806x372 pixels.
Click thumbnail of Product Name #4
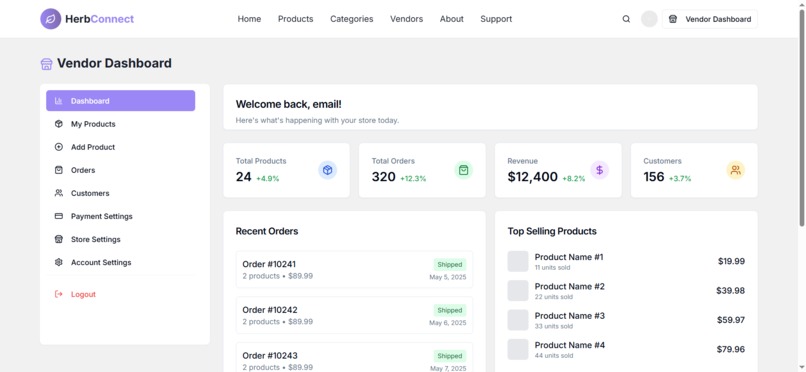(518, 349)
